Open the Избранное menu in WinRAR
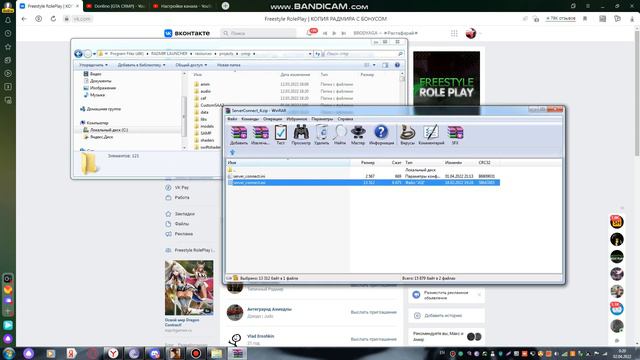 [297, 119]
